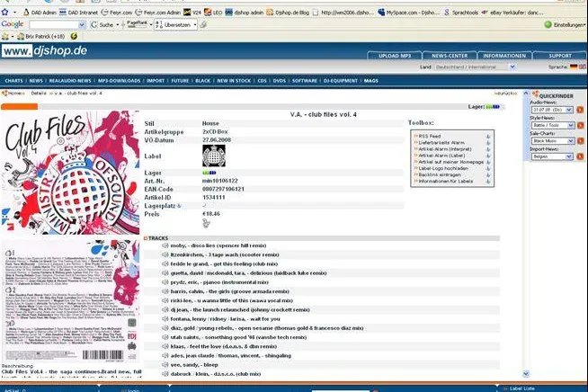Click Label-Logo hochladen link
588x392 pixels.
[x=443, y=168]
